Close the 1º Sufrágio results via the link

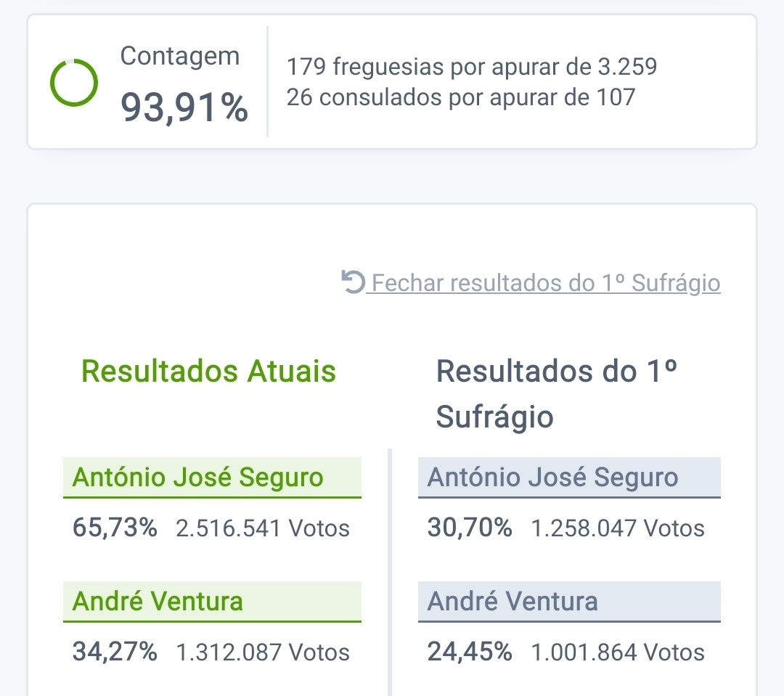[545, 283]
